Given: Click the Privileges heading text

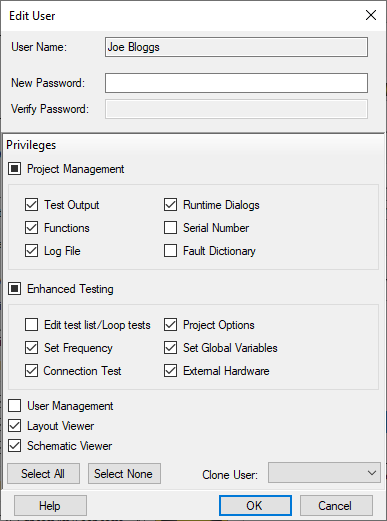Looking at the screenshot, I should [31, 145].
